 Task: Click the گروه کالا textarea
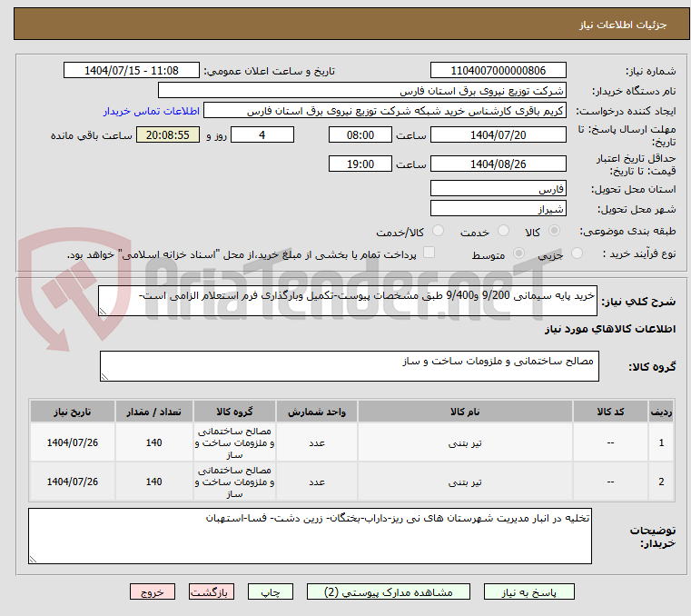(349, 366)
